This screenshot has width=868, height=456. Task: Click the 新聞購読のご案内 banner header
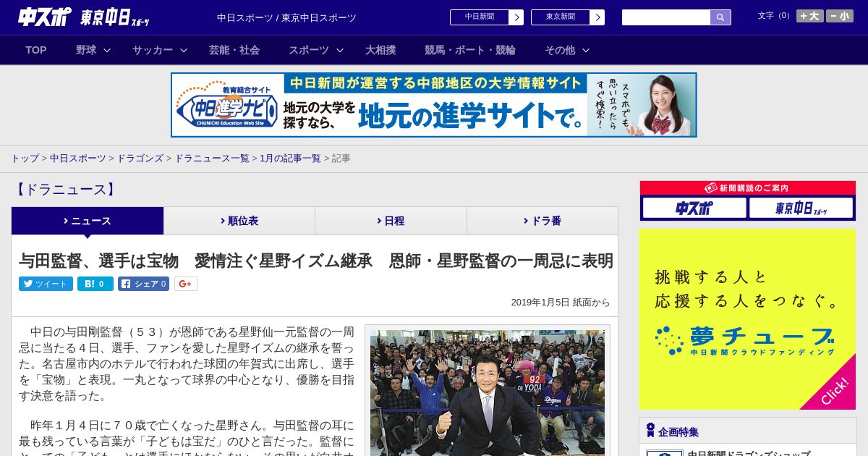(x=747, y=187)
